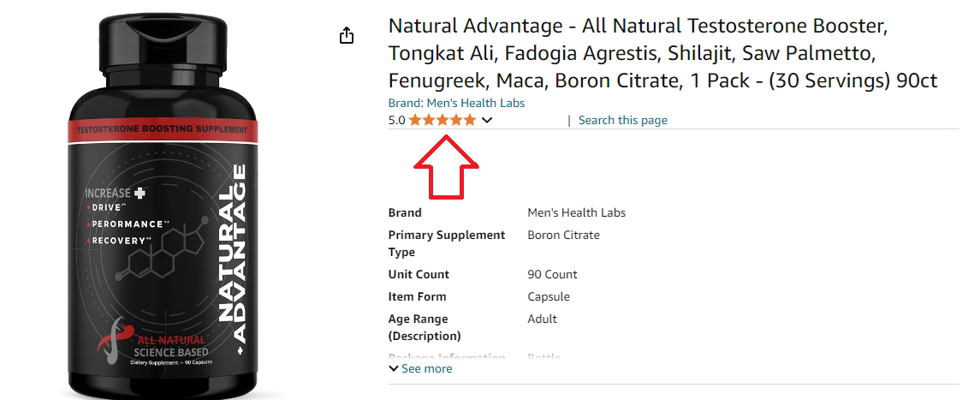Click the white plus icon next to INCREASE on bottle
The image size is (980, 400).
[139, 193]
